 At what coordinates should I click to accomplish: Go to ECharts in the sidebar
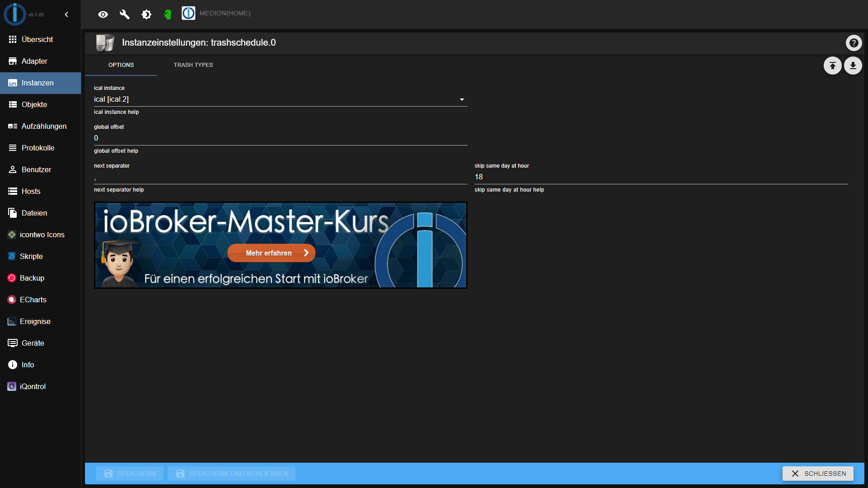click(33, 300)
